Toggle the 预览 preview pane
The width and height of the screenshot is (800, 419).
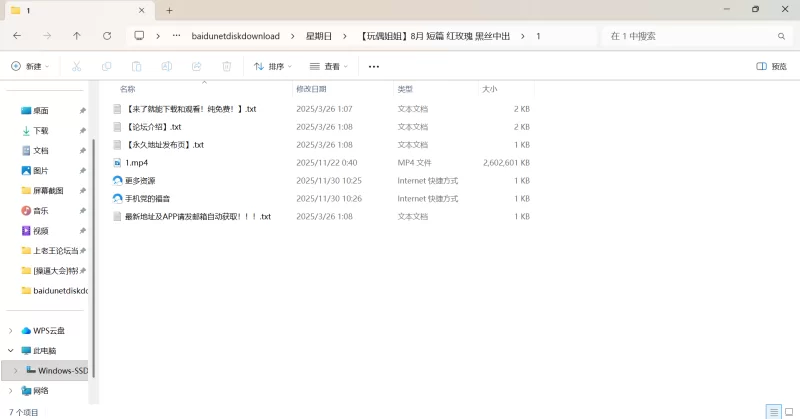coord(771,66)
